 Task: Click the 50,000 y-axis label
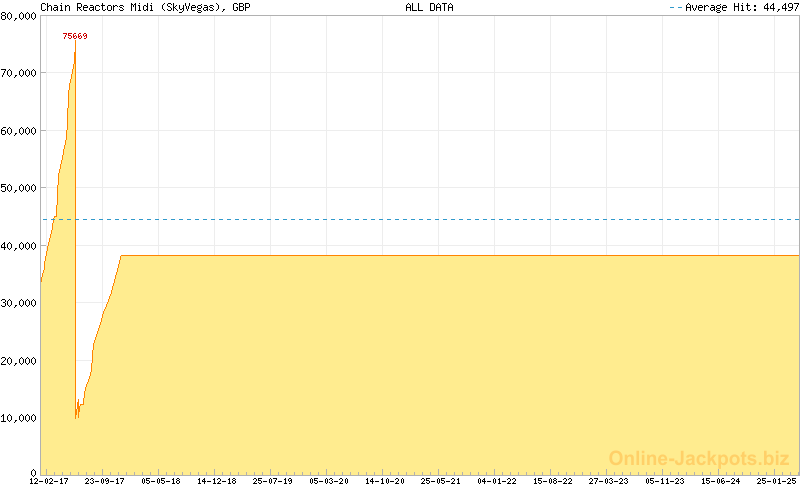(19, 188)
